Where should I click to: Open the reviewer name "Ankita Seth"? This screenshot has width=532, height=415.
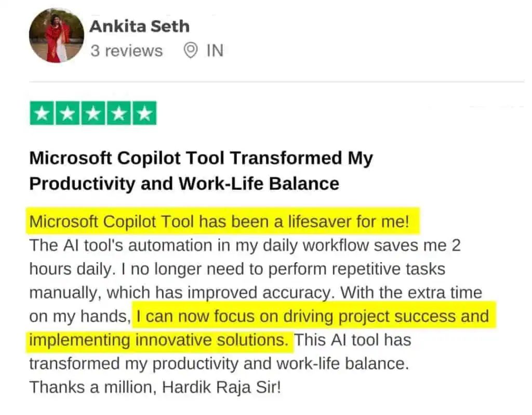pos(139,27)
